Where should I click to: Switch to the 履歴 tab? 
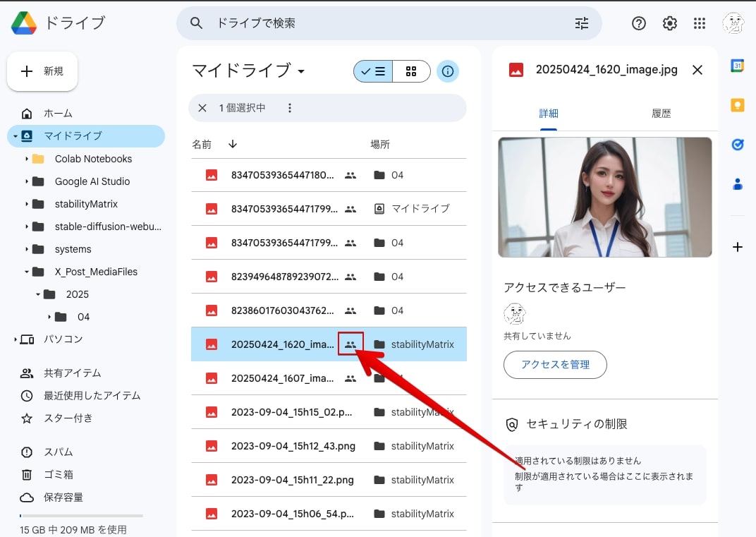tap(661, 114)
